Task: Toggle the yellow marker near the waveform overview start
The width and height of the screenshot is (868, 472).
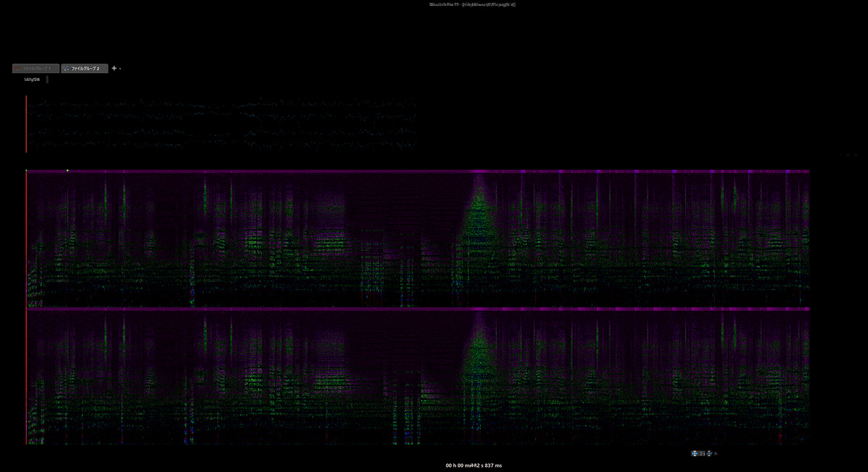Action: pos(66,169)
